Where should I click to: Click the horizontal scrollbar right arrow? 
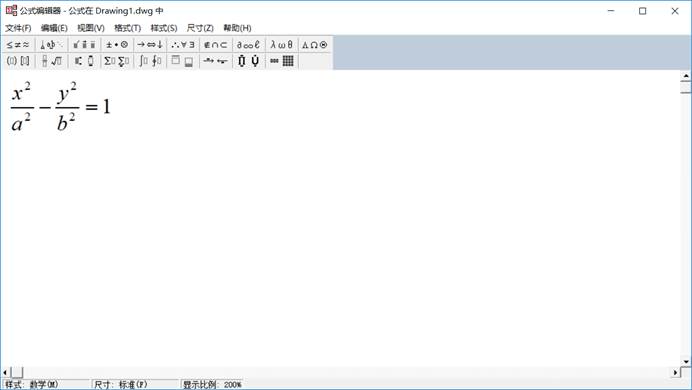point(675,372)
